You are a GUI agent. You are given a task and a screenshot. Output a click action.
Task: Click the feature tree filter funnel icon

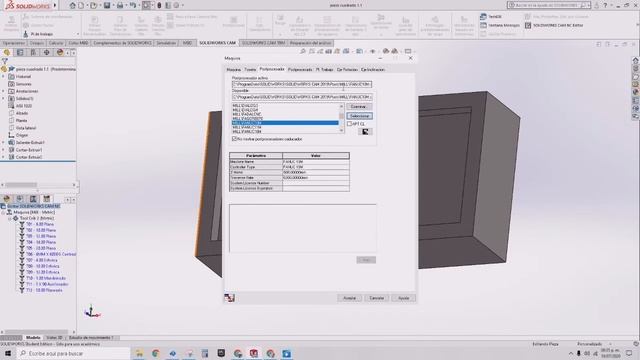(5, 61)
